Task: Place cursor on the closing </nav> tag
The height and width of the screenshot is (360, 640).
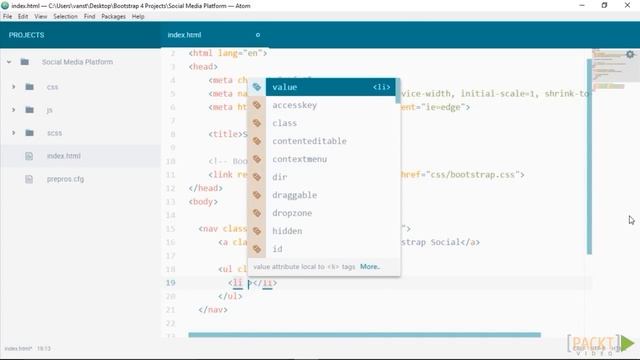Action: [213, 310]
